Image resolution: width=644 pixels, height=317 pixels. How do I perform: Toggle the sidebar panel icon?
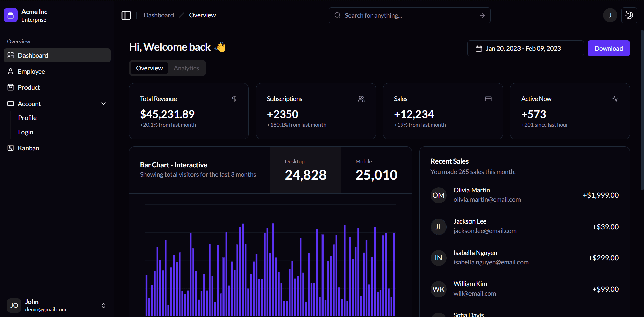(126, 15)
